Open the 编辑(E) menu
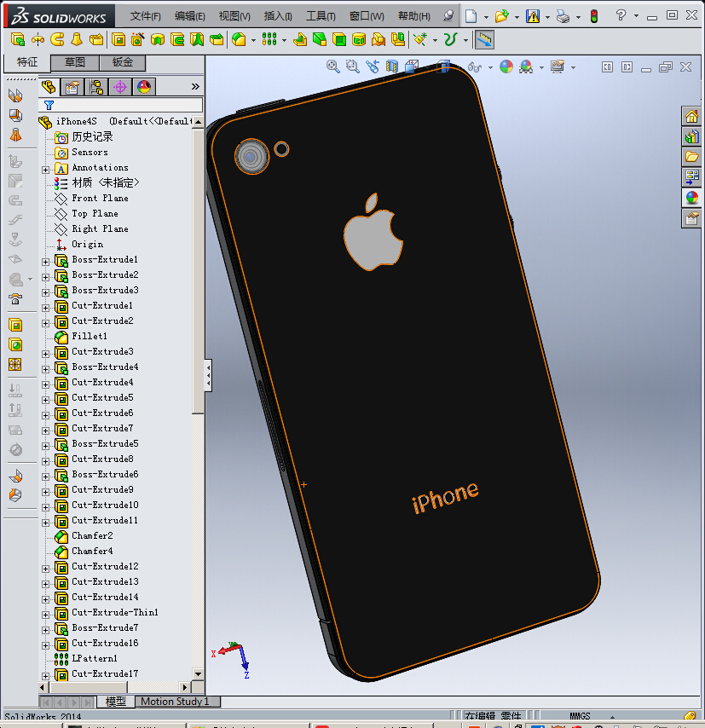The height and width of the screenshot is (728, 705). click(x=190, y=16)
